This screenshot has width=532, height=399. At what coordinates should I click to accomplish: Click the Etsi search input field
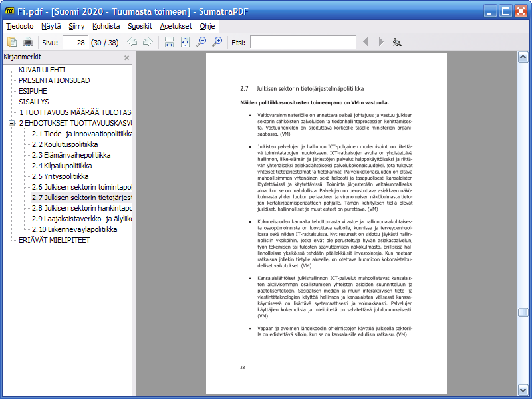(303, 43)
